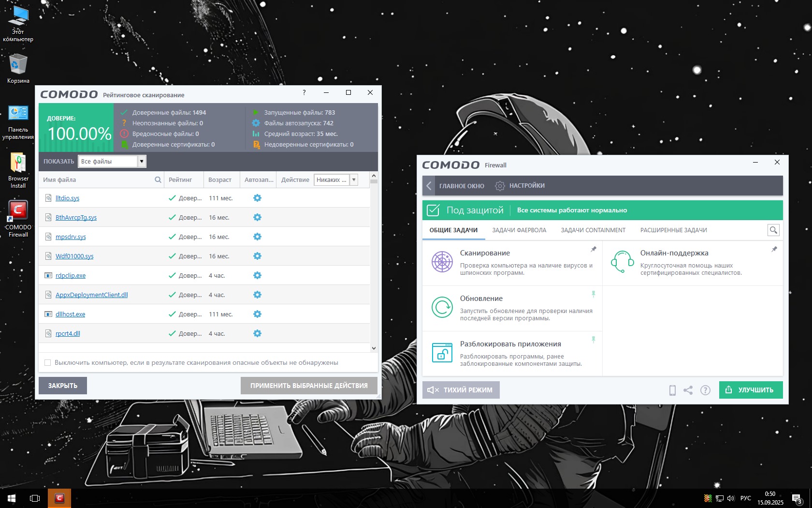Screen dimensions: 812x508
Task: Pin the Сканирование task
Action: (594, 249)
